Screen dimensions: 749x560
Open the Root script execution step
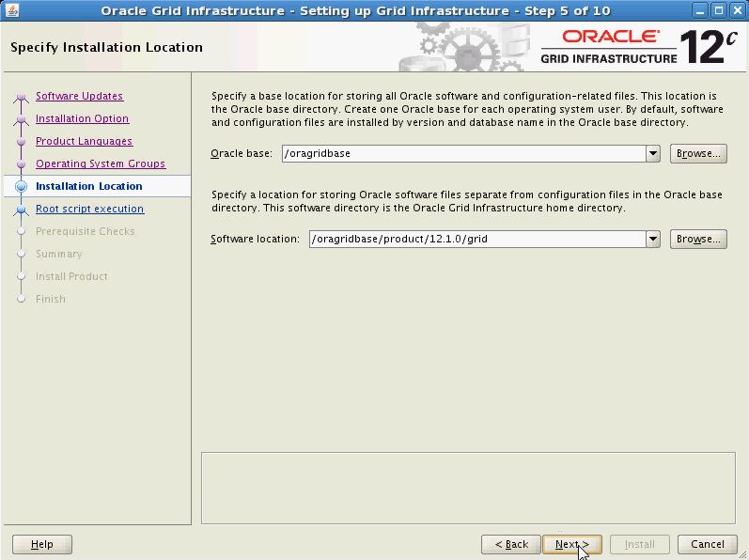(90, 209)
